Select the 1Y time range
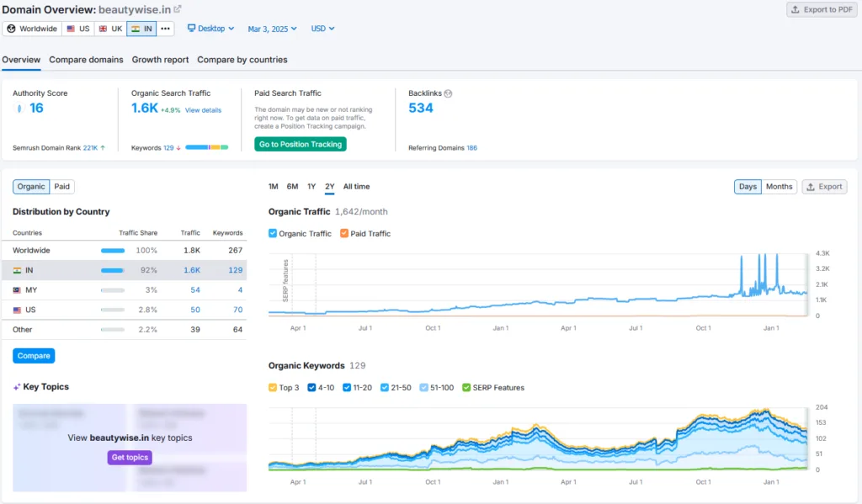 [x=311, y=187]
